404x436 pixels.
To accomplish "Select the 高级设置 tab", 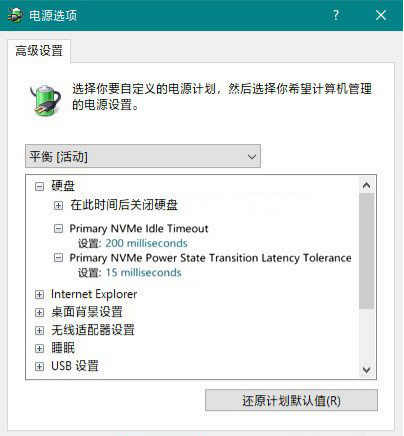I will (x=39, y=51).
